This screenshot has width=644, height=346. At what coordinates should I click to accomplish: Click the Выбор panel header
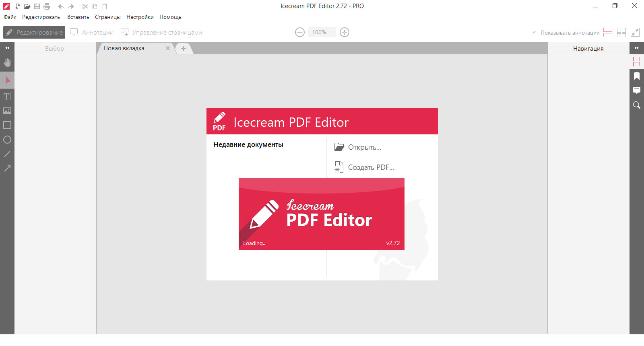tap(54, 48)
